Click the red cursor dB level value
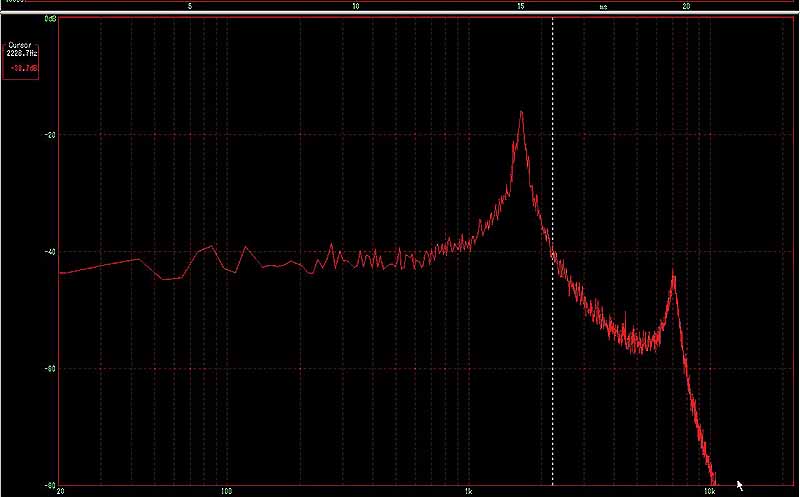 tap(20, 68)
